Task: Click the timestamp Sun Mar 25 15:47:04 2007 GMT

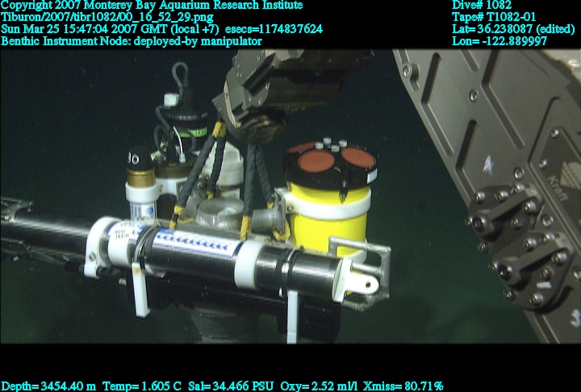Action: 84,29
